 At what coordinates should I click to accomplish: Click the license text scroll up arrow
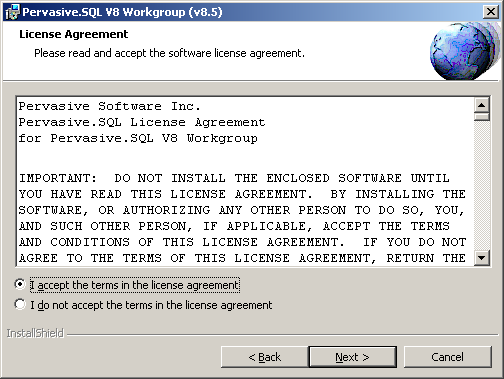point(481,105)
